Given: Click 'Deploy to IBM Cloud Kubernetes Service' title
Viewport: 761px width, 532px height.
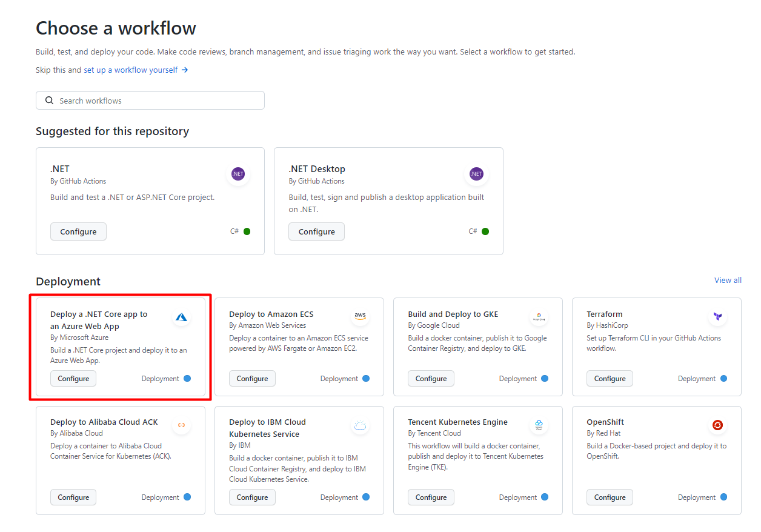Looking at the screenshot, I should point(267,428).
